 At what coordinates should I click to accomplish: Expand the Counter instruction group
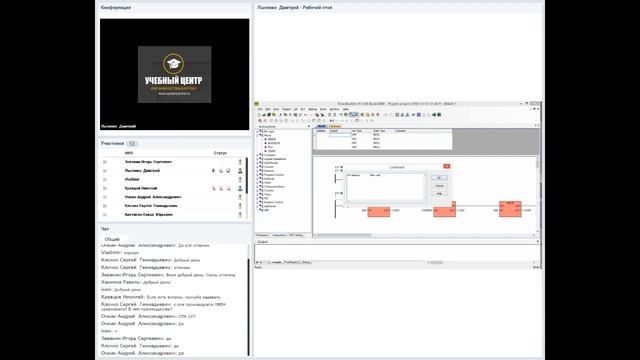[258, 191]
